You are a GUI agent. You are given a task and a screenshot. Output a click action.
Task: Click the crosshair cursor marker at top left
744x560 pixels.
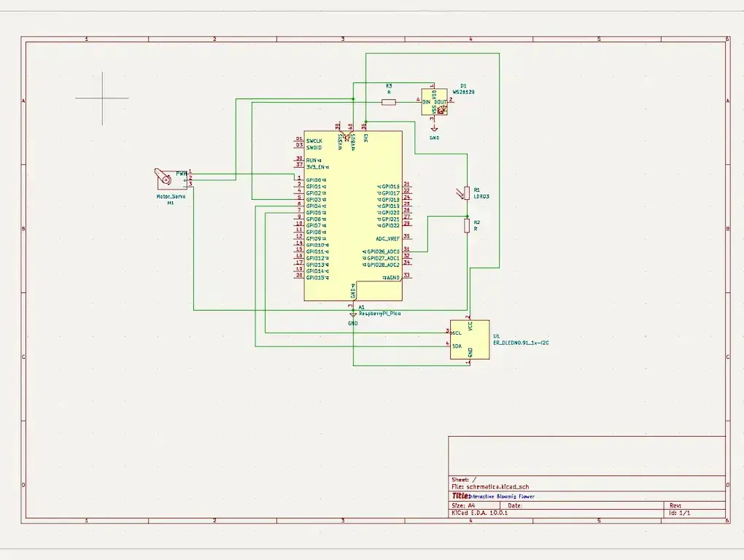[102, 98]
